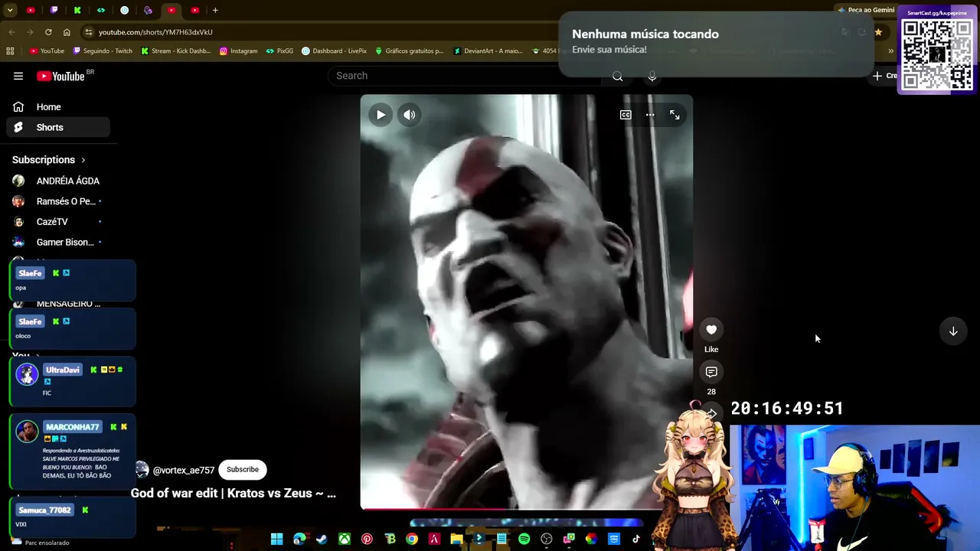Viewport: 980px width, 551px height.
Task: Open the 'Seguindo - Twitch' bookmark
Action: 103,51
